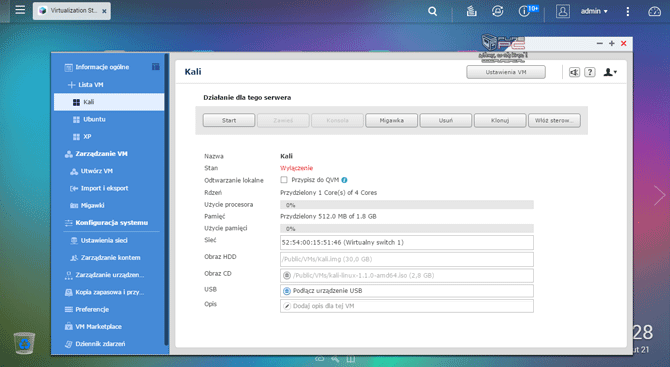Open Zarządzanie kontem in the sidebar
The height and width of the screenshot is (367, 670).
point(110,258)
